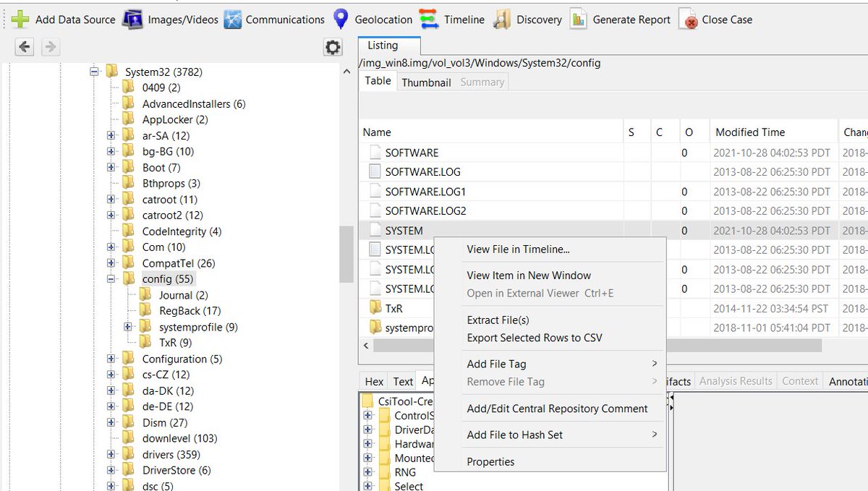Select the Table tab
Screen dimensions: 868x491
378,81
